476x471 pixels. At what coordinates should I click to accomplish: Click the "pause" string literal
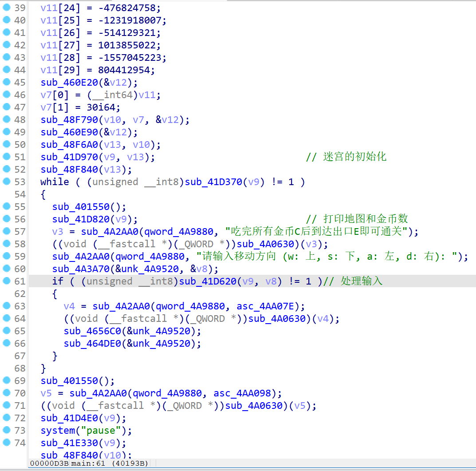point(102,430)
